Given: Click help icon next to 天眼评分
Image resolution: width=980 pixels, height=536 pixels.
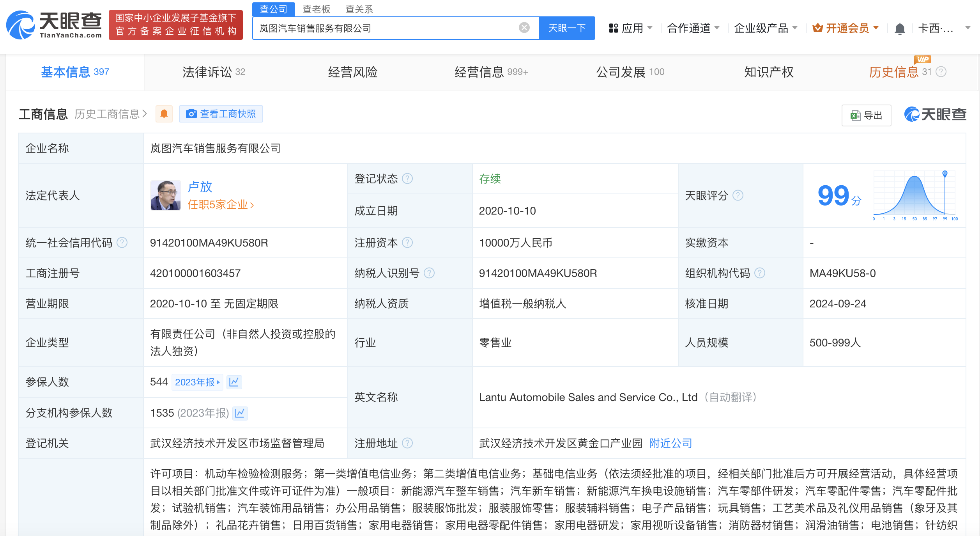Looking at the screenshot, I should (738, 195).
